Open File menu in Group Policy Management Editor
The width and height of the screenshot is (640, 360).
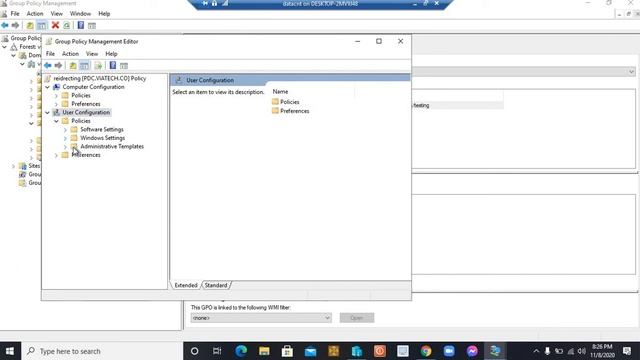[50, 53]
